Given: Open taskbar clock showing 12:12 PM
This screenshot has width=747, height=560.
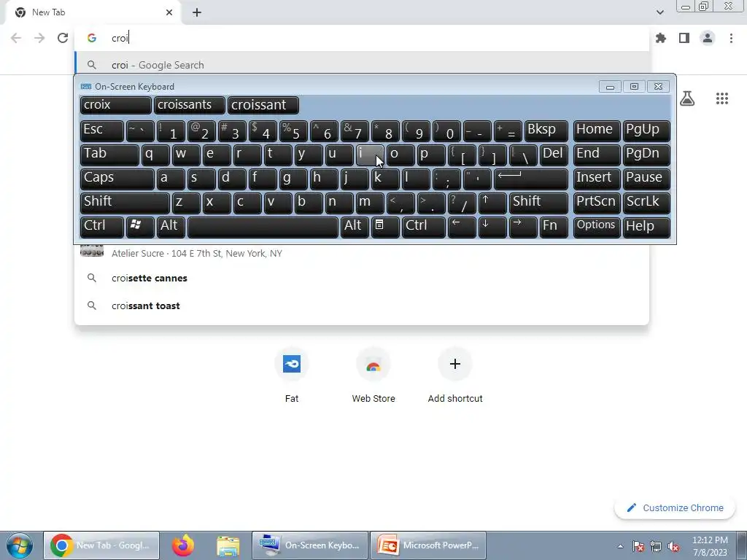Looking at the screenshot, I should click(x=710, y=546).
